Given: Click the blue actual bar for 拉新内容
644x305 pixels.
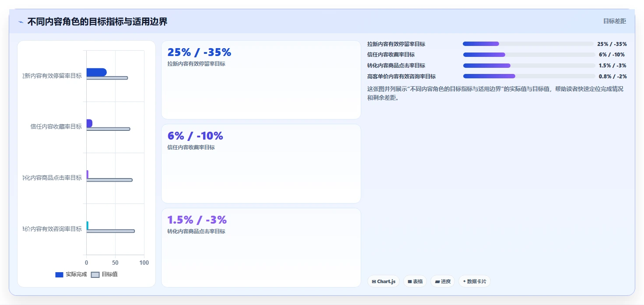Looking at the screenshot, I should pos(96,72).
